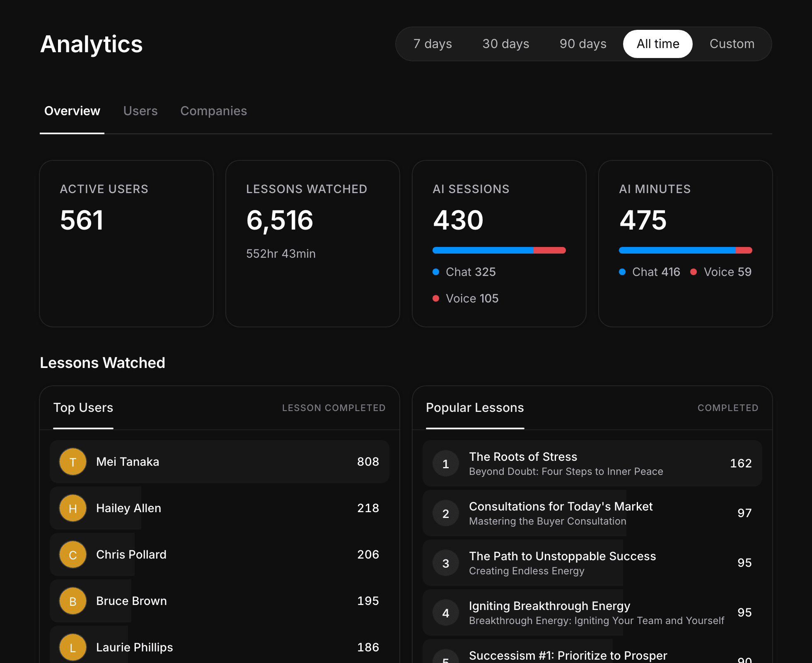The width and height of the screenshot is (812, 663).
Task: Click the red Voice 105 legend dot
Action: pyautogui.click(x=436, y=298)
